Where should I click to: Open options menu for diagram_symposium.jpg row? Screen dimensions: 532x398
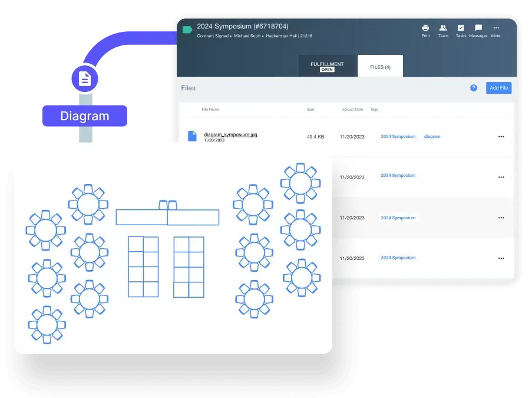pyautogui.click(x=501, y=137)
